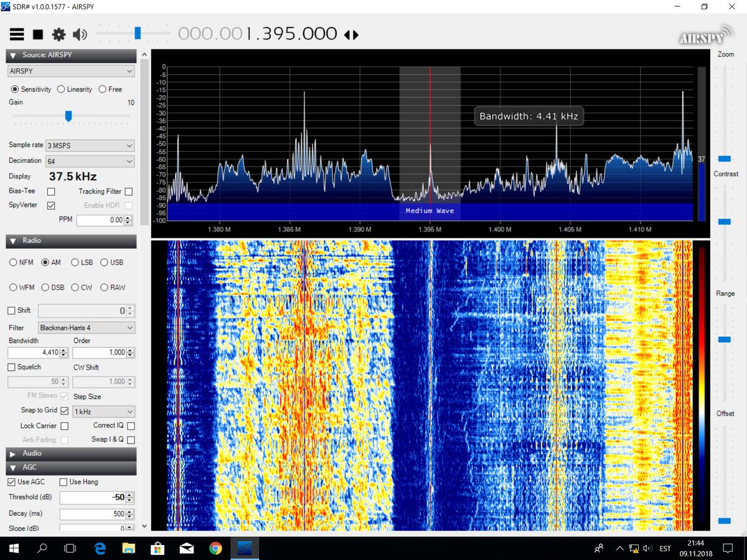This screenshot has height=560, width=747.
Task: Toggle the Snap to Grid checkbox
Action: click(65, 411)
